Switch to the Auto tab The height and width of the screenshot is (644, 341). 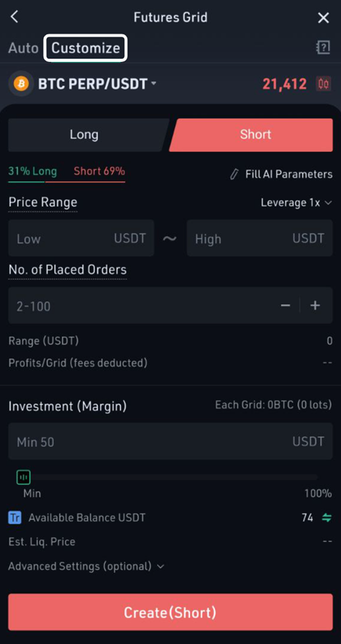click(24, 48)
